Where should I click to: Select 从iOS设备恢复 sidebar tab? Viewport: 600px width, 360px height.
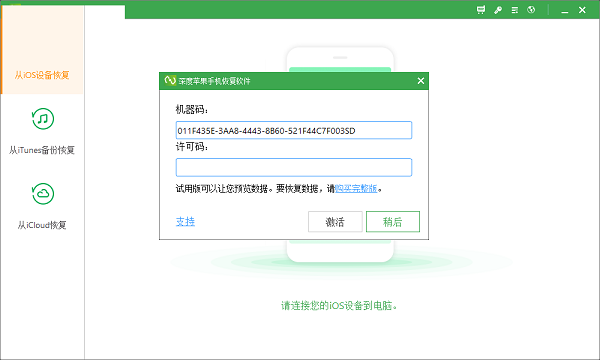(x=42, y=50)
